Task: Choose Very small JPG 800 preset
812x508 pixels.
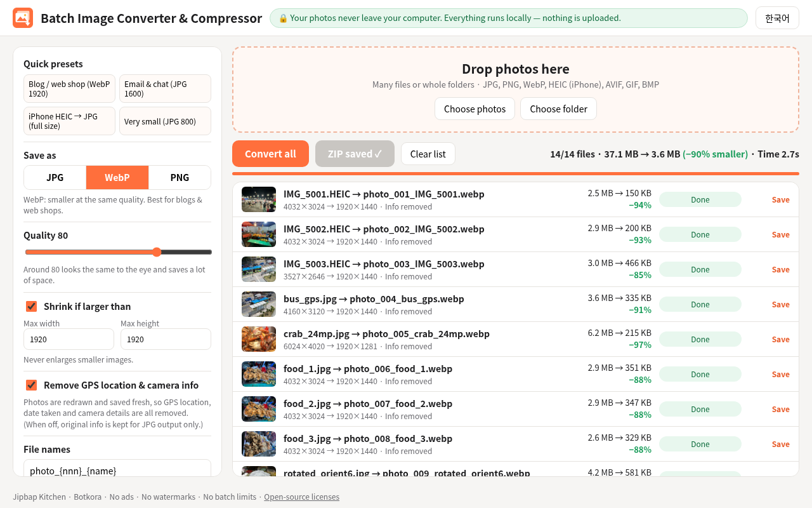Action: (x=165, y=121)
